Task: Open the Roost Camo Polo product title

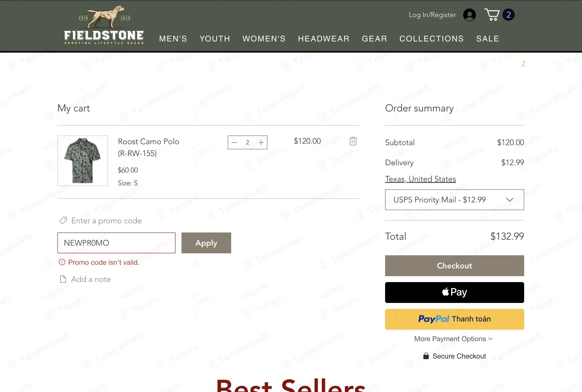Action: pos(148,147)
